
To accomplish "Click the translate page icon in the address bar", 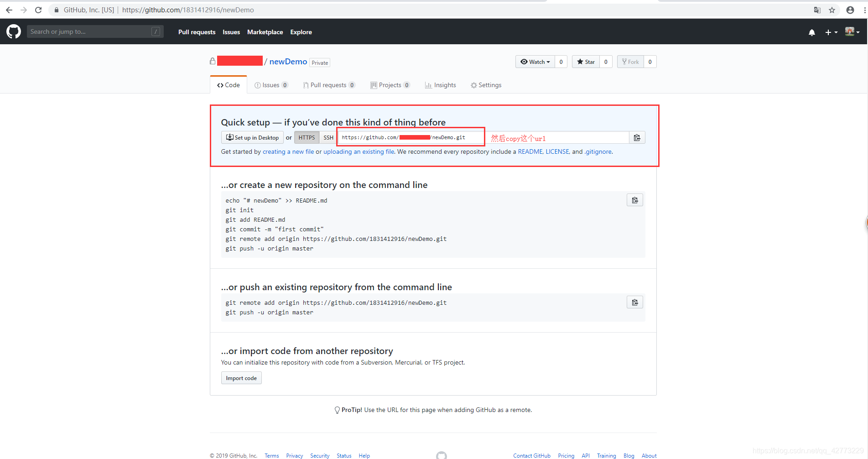I will [817, 10].
